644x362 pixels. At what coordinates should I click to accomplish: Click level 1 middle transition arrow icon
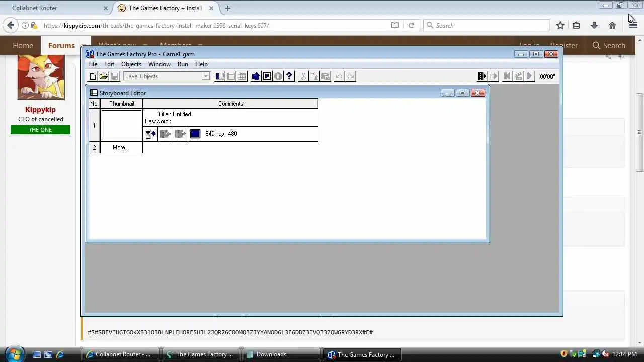165,134
